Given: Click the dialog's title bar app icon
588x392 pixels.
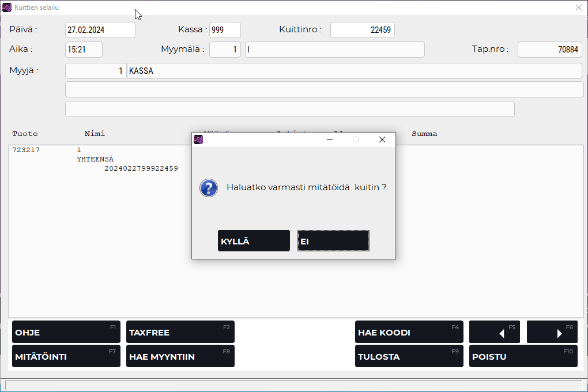Looking at the screenshot, I should tap(198, 140).
